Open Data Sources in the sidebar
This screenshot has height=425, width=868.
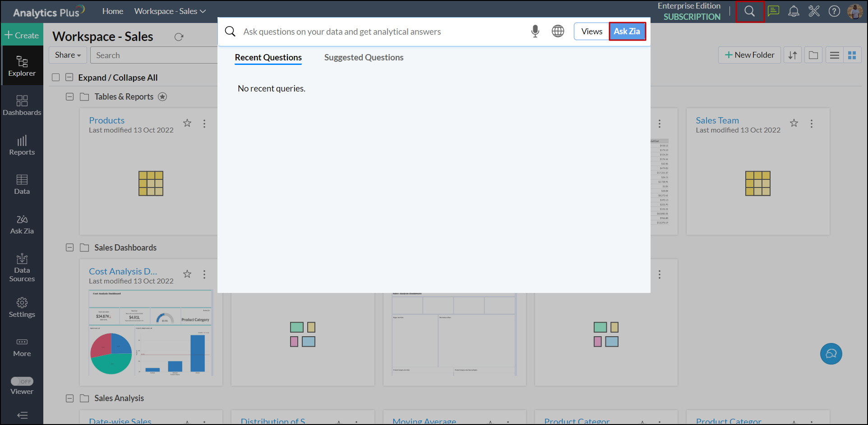(22, 267)
